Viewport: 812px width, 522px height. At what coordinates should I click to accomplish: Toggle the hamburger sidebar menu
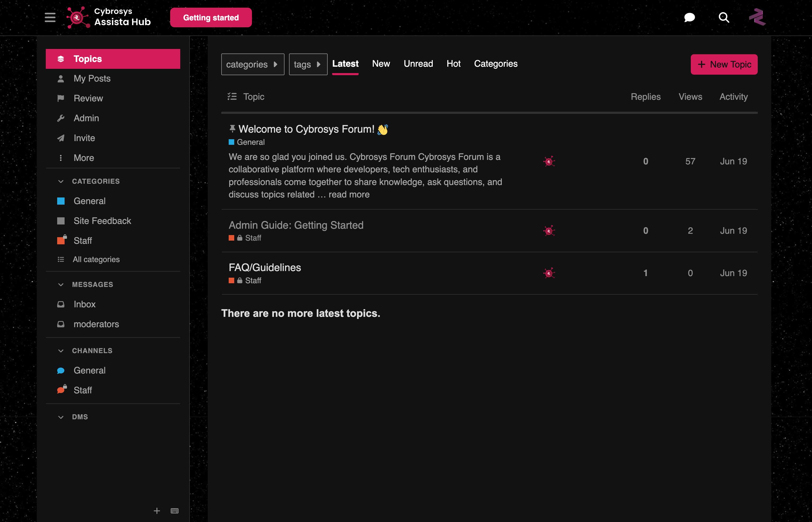click(50, 17)
